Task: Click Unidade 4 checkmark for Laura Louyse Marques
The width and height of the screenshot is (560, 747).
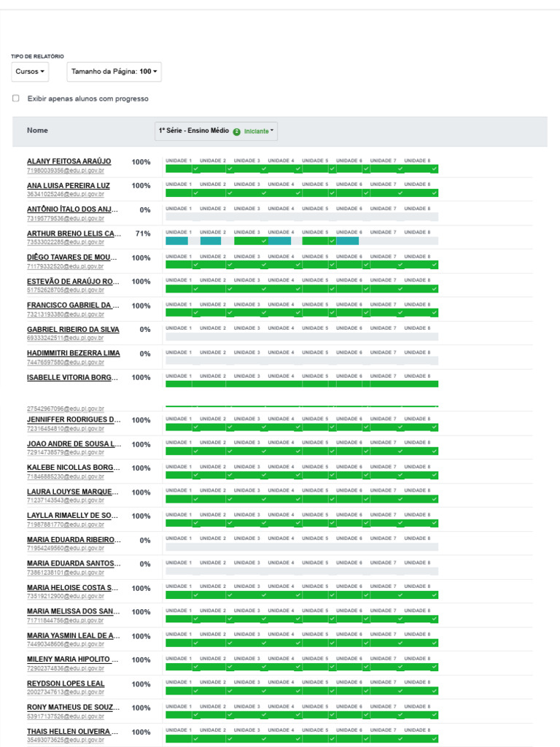Action: (x=297, y=500)
